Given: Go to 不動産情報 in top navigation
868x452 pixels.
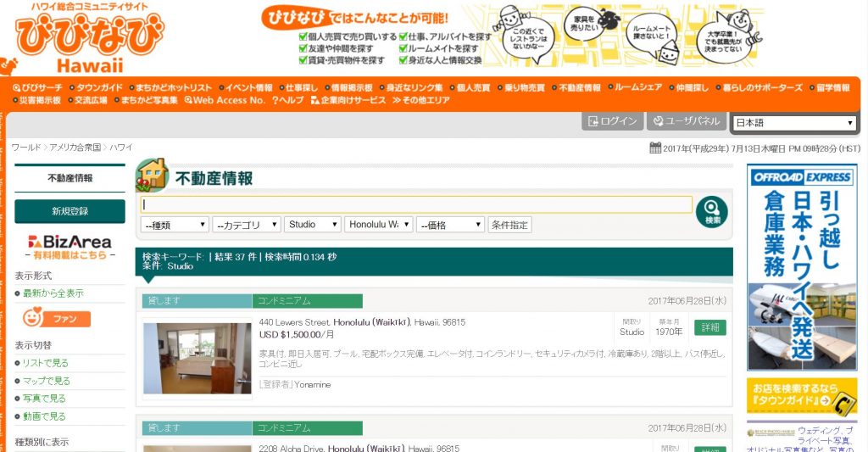Looking at the screenshot, I should 576,87.
